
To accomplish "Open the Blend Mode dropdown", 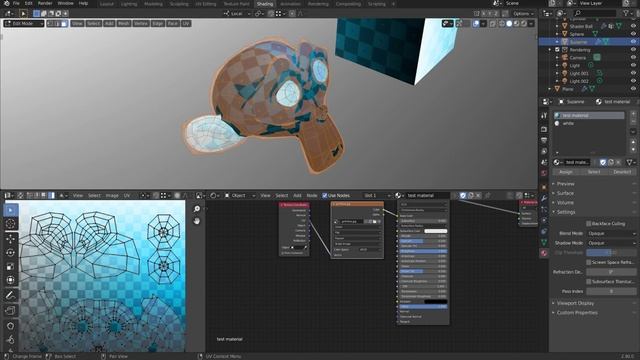I will tap(611, 233).
